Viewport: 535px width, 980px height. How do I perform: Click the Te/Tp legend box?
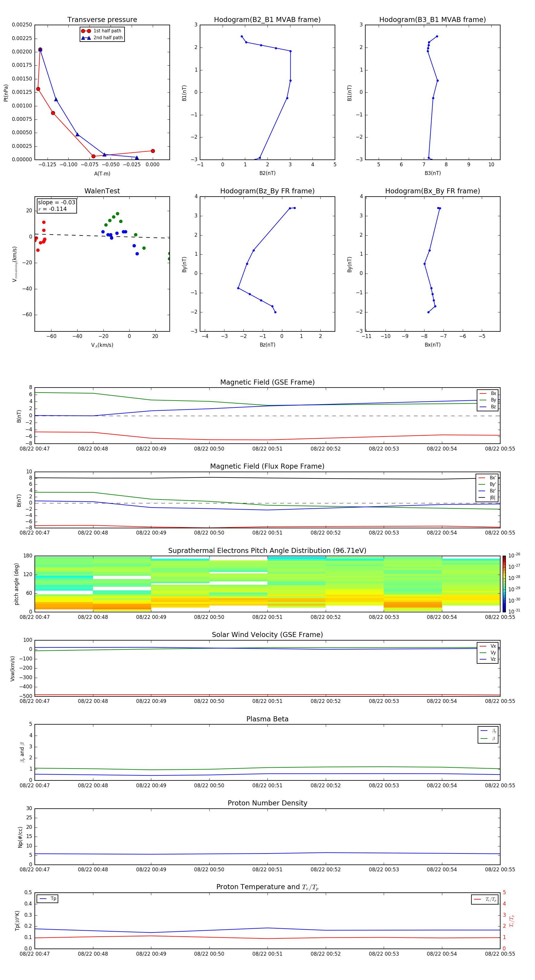(x=484, y=899)
